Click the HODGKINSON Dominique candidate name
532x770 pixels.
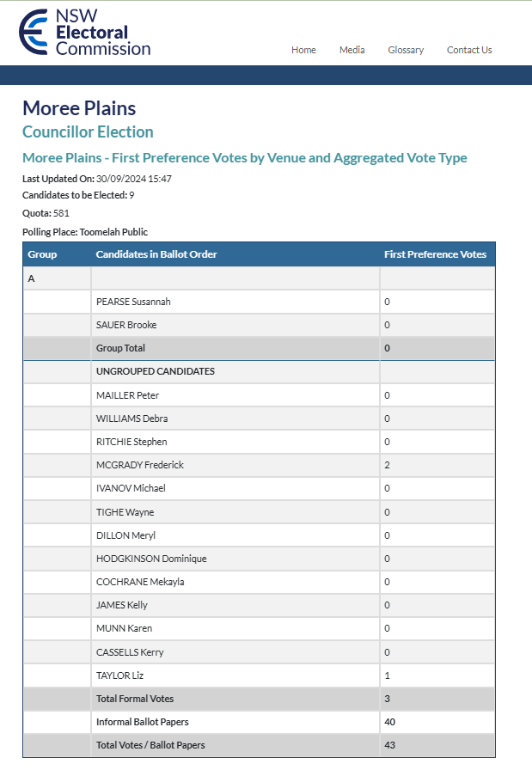pos(151,559)
